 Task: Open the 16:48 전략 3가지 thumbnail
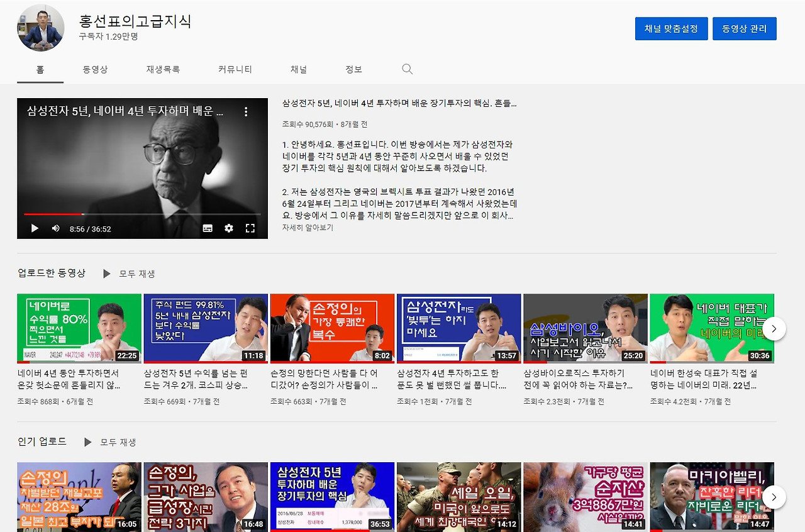206,497
